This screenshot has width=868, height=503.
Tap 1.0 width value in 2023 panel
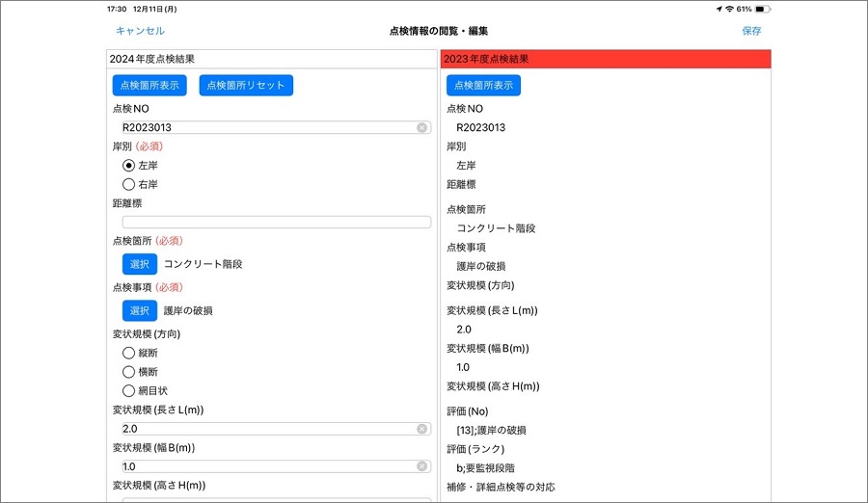tap(463, 367)
